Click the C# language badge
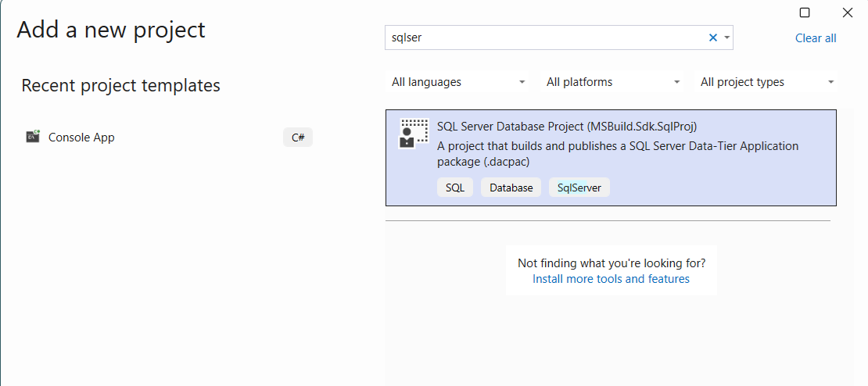Screen dimensions: 868x386 click(x=298, y=138)
